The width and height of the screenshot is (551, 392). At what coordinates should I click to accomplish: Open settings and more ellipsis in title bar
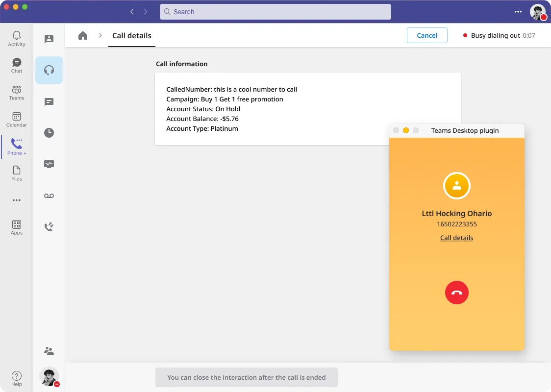click(518, 12)
